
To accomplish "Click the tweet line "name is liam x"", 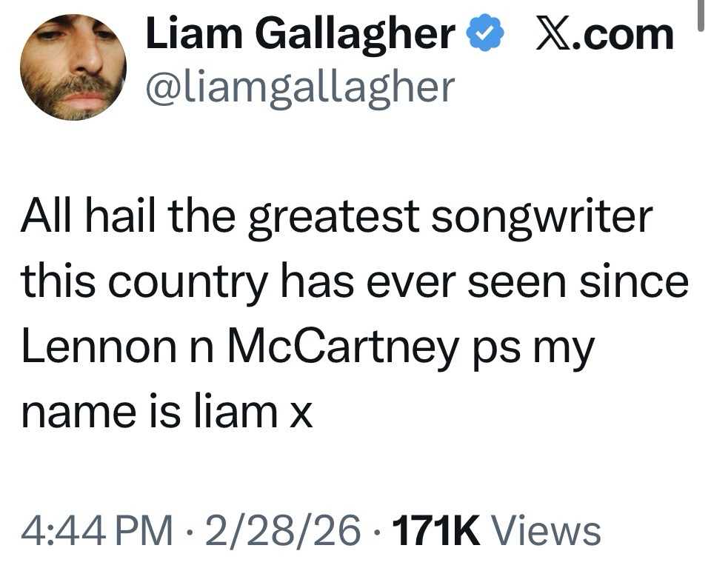I will click(x=167, y=411).
